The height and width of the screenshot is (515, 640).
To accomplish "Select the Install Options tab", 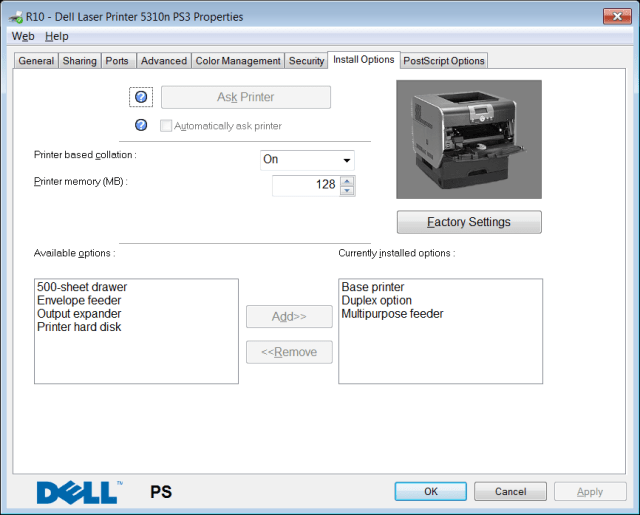I will [363, 60].
